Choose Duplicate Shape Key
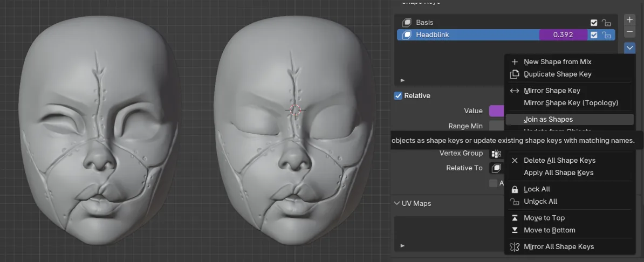644x262 pixels. point(570,74)
